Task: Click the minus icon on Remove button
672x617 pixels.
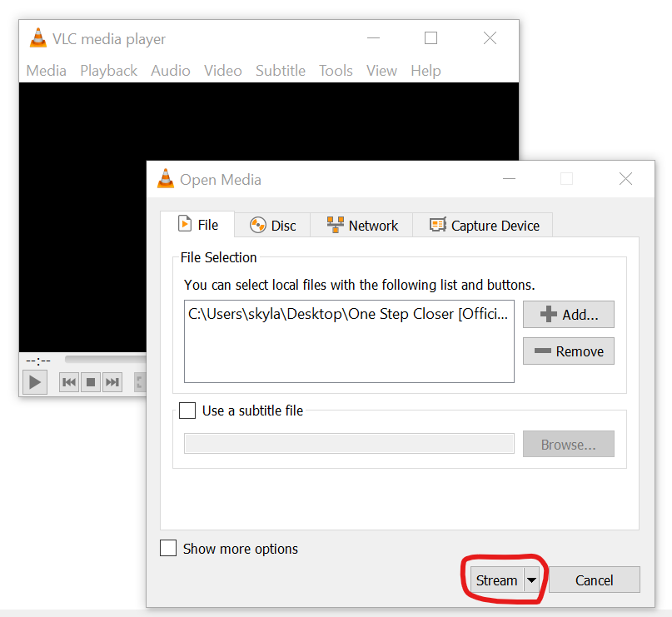Action: (543, 351)
